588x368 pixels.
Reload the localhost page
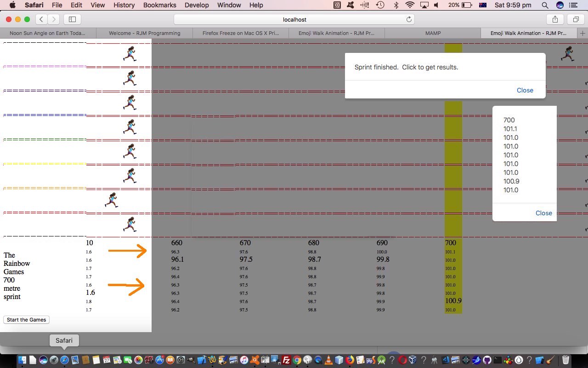pos(408,19)
